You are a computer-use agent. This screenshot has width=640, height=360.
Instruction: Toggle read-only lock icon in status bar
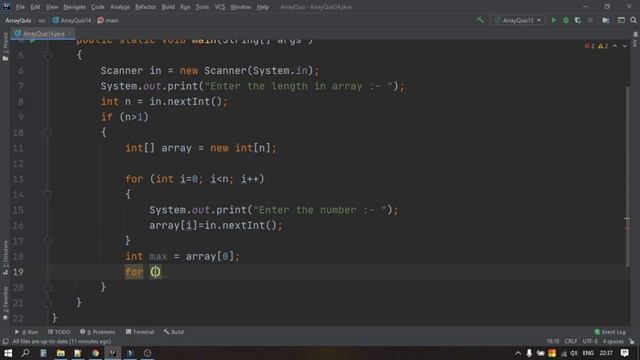(632, 341)
